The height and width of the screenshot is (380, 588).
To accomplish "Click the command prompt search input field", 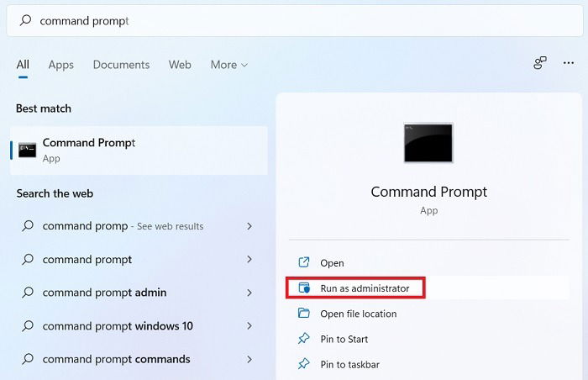I will click(x=295, y=21).
